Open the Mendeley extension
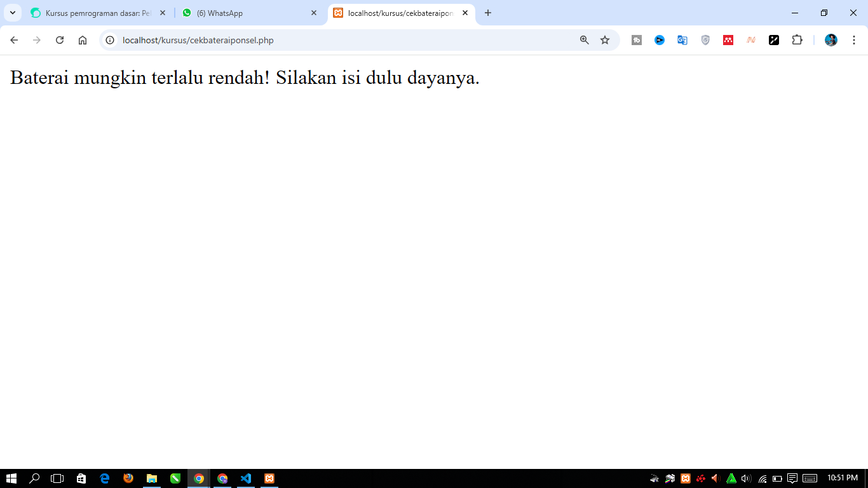Image resolution: width=868 pixels, height=488 pixels. coord(728,40)
